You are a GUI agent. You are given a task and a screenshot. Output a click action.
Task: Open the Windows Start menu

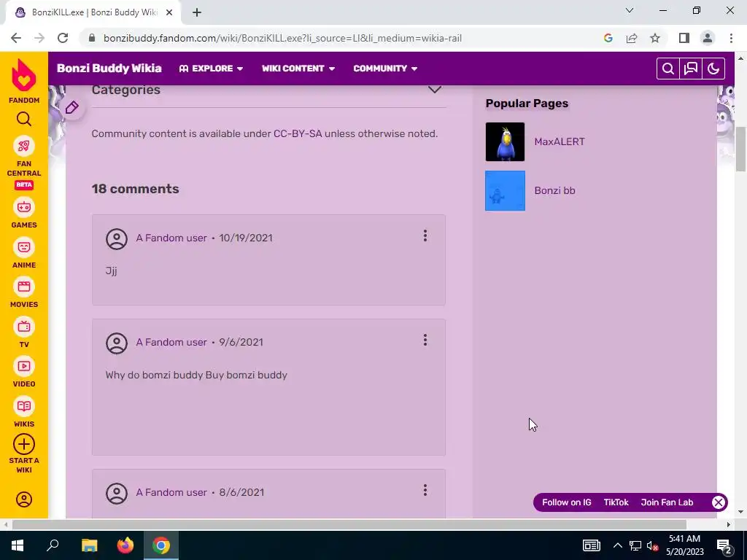[x=18, y=545]
